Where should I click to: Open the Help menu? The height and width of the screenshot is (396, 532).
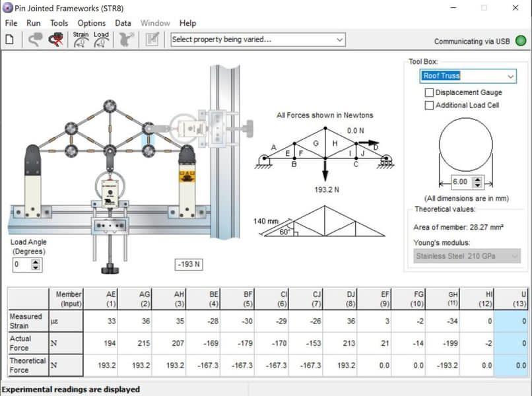(187, 23)
